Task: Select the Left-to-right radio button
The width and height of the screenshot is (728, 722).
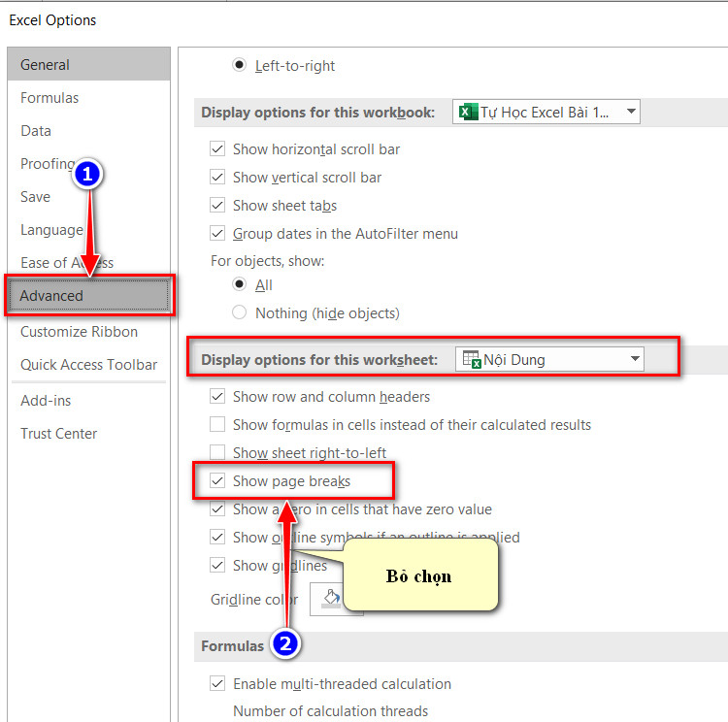Action: (239, 65)
